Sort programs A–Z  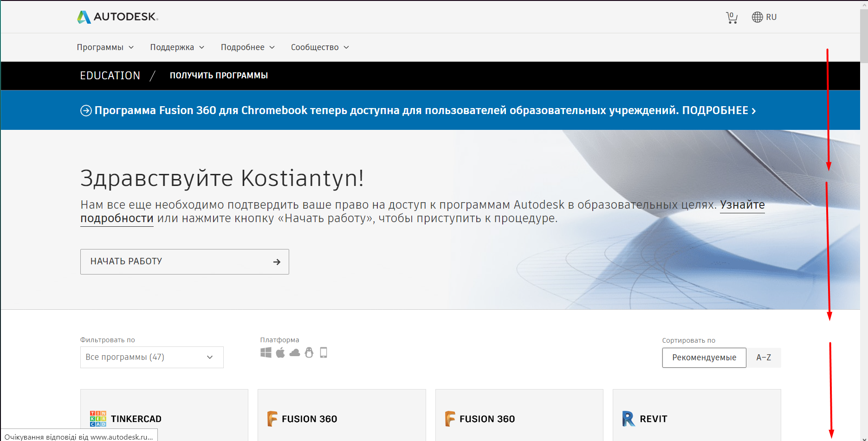(x=764, y=358)
